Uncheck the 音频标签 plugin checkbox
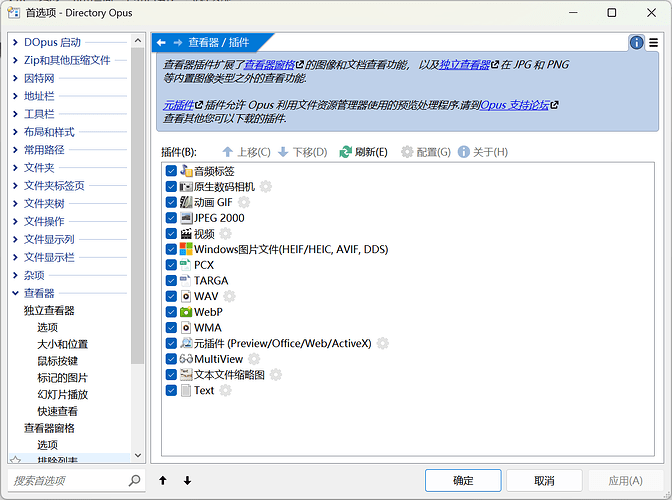 pos(171,171)
